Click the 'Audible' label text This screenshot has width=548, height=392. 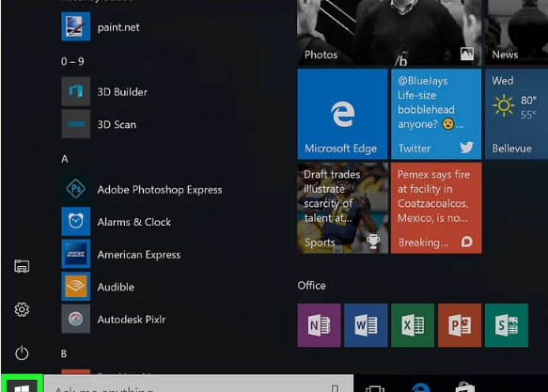[x=116, y=288]
